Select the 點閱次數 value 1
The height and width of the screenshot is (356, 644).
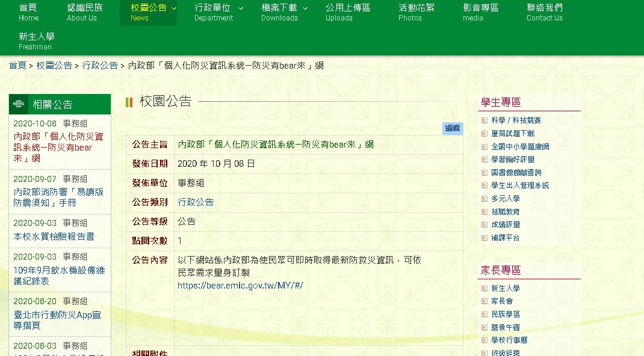(179, 241)
